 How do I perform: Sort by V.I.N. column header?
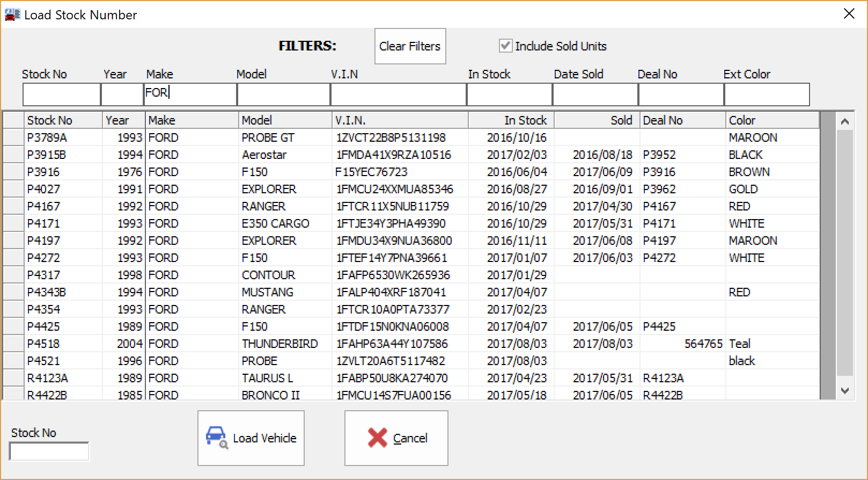[400, 120]
